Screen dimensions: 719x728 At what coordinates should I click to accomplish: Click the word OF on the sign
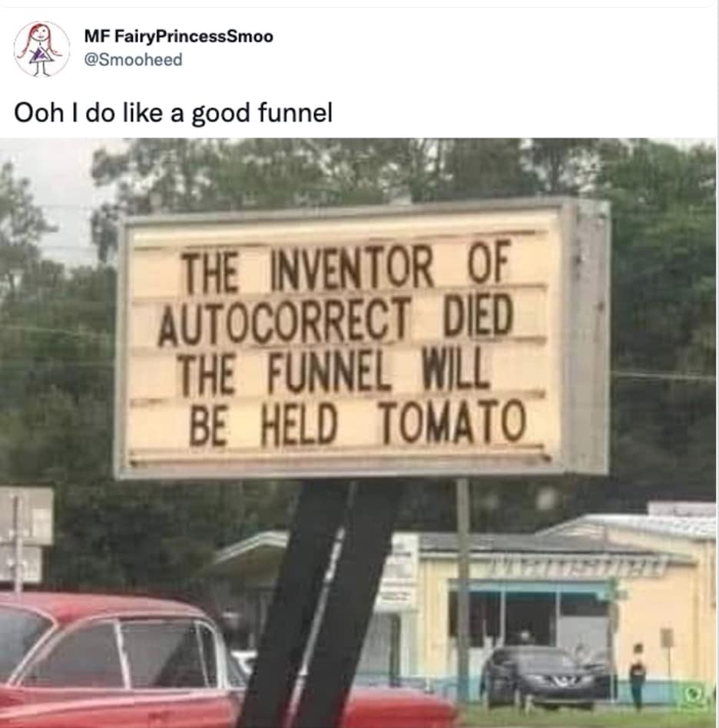[x=488, y=262]
